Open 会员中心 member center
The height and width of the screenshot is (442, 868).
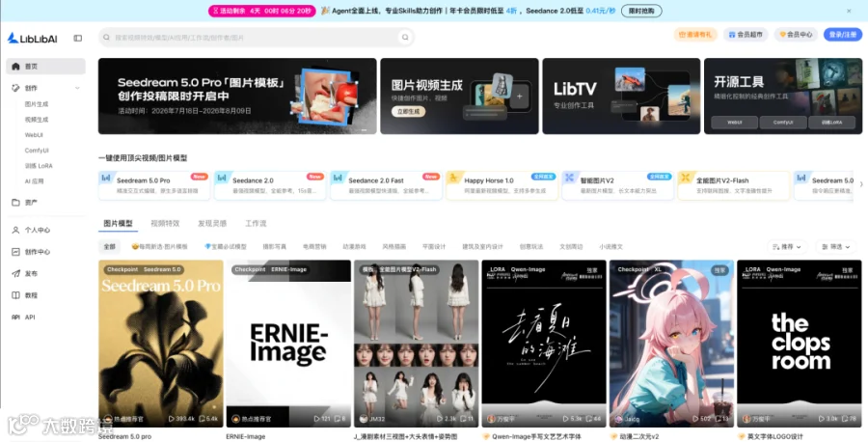796,35
